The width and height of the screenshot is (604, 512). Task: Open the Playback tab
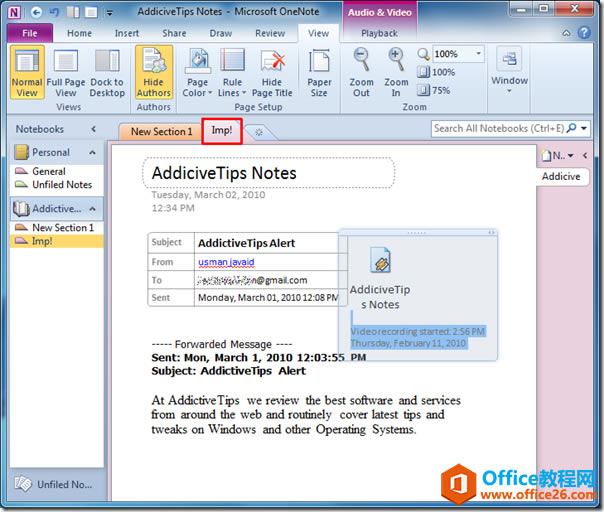tap(379, 34)
